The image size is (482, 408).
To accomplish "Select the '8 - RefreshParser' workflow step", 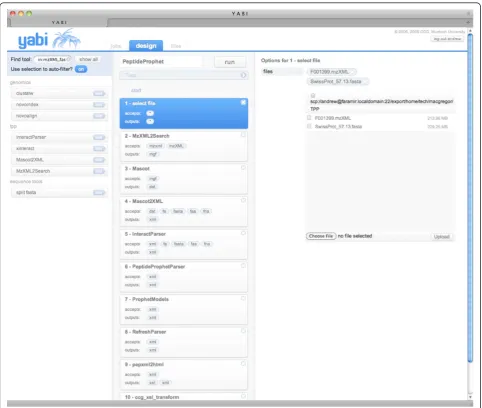I will click(x=184, y=342).
